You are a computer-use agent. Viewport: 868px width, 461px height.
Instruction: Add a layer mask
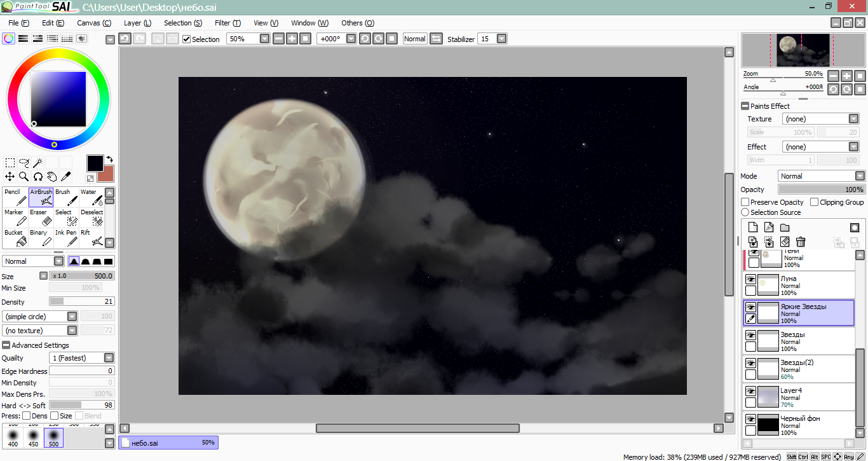click(x=855, y=228)
